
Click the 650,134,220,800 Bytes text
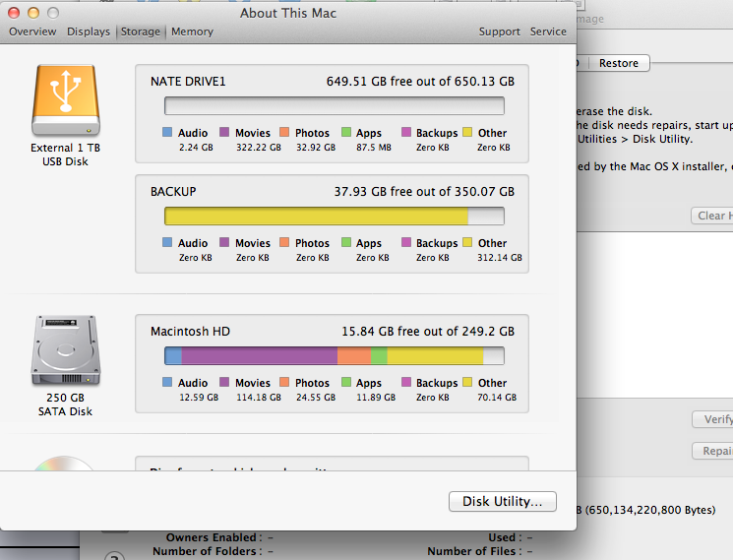pos(650,510)
